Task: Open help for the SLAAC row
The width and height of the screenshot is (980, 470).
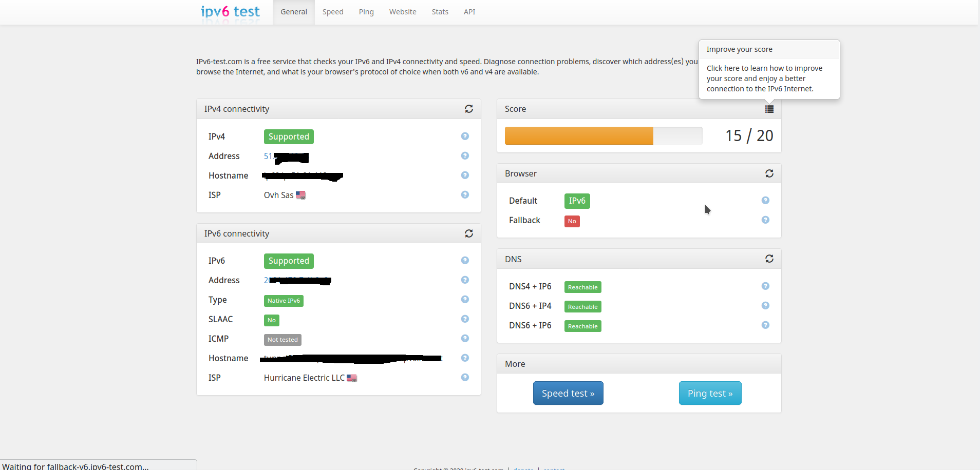Action: 465,319
